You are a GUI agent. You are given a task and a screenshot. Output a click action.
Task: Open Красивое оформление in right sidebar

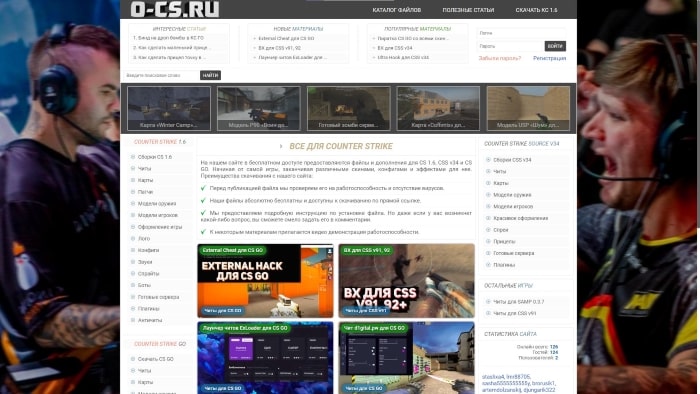click(x=521, y=218)
